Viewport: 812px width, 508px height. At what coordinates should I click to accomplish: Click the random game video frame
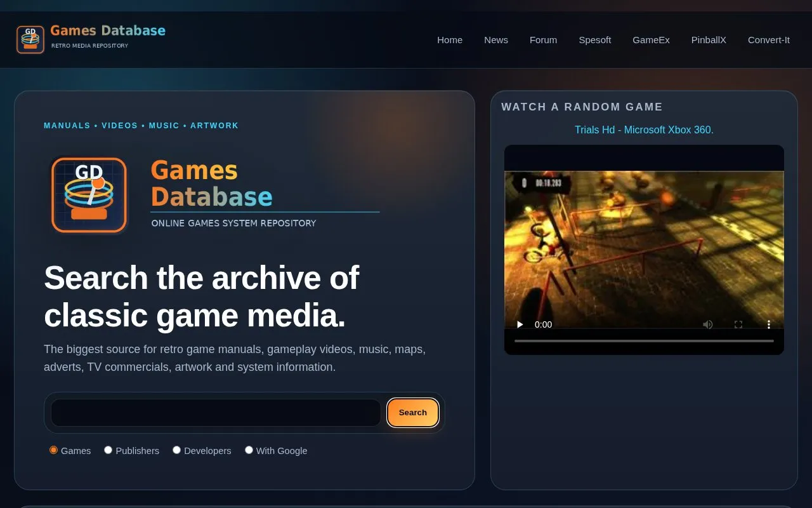[644, 250]
